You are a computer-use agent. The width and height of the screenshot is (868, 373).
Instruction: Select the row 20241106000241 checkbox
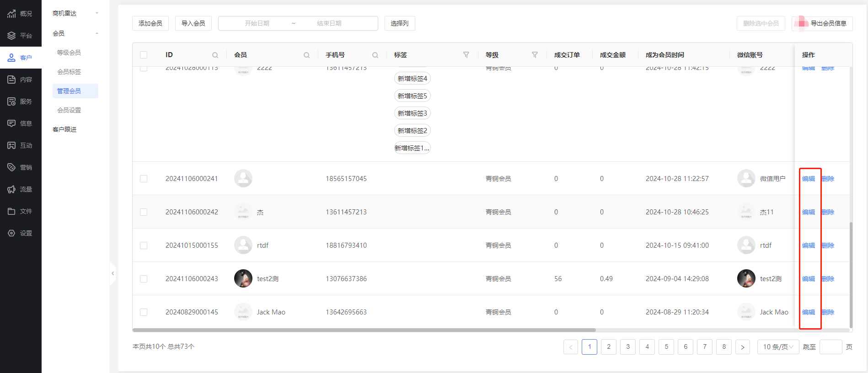pyautogui.click(x=144, y=179)
